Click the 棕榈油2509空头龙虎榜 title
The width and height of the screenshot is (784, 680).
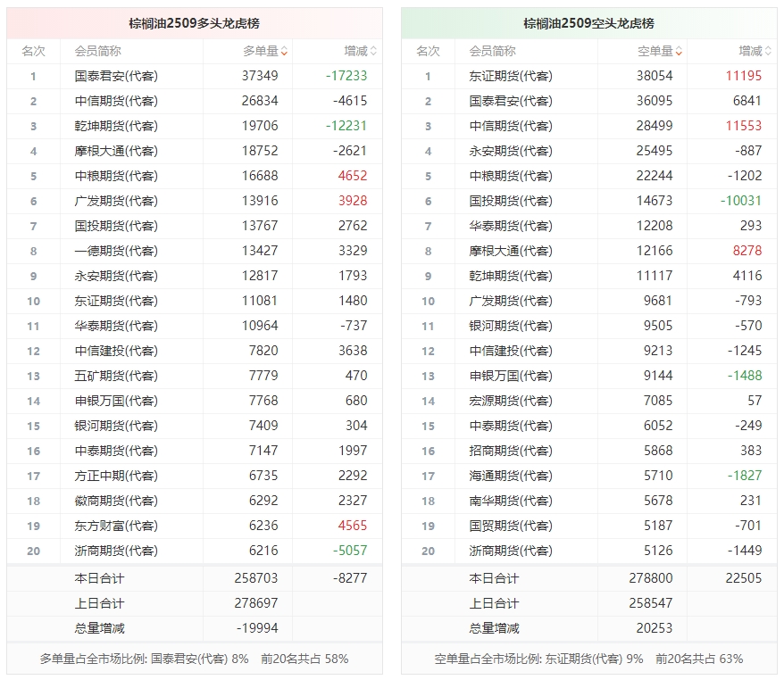[x=588, y=23]
